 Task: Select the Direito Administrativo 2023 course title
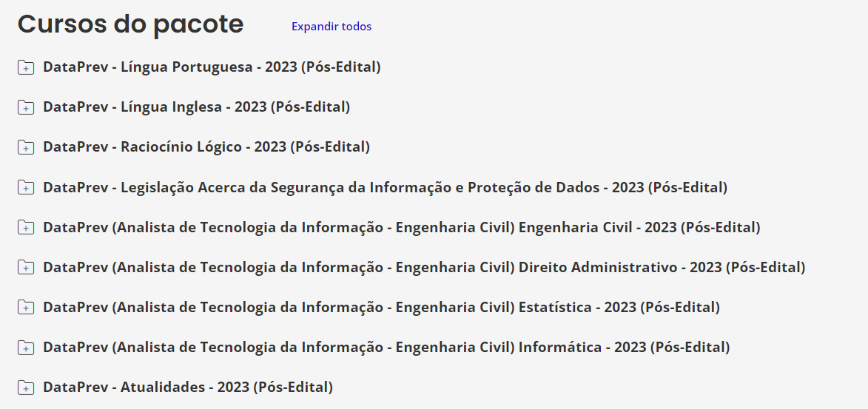pos(424,268)
